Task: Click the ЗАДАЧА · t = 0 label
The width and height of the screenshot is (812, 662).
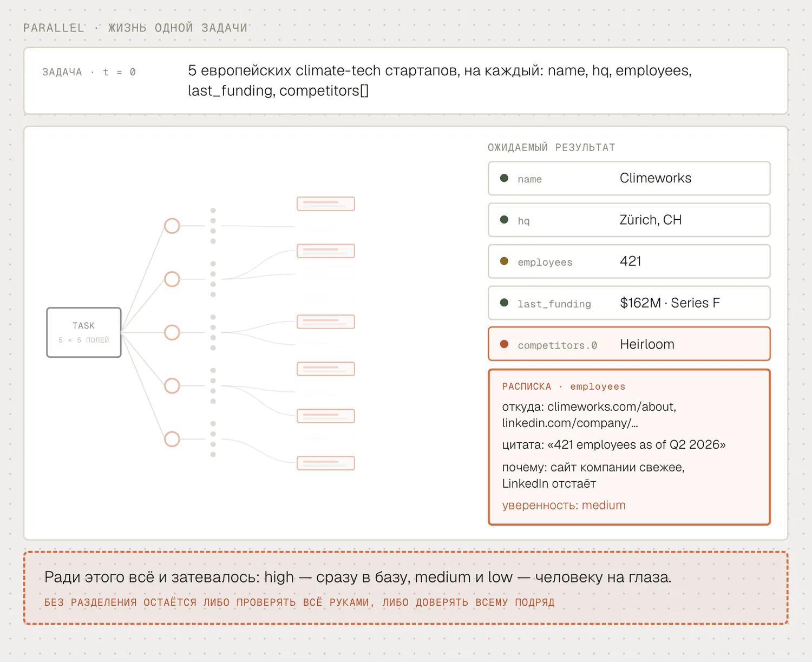Action: [x=89, y=72]
